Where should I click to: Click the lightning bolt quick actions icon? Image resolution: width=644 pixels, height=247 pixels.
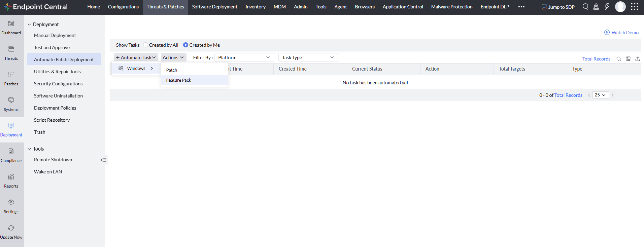pos(607,7)
